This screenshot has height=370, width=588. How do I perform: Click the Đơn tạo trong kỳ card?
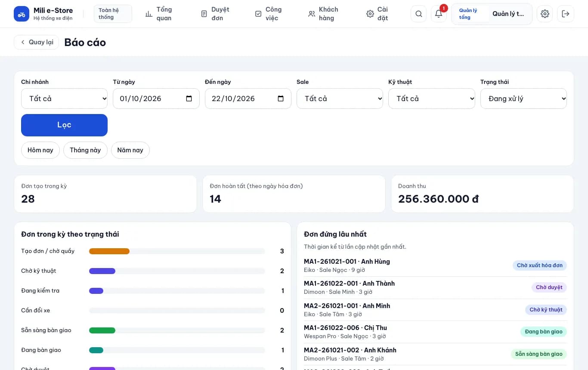coord(105,194)
